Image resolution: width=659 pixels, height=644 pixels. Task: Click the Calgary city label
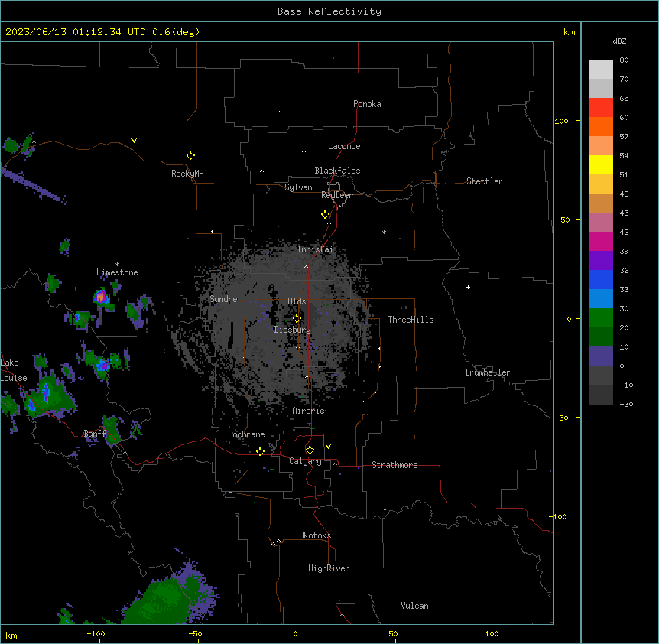305,461
